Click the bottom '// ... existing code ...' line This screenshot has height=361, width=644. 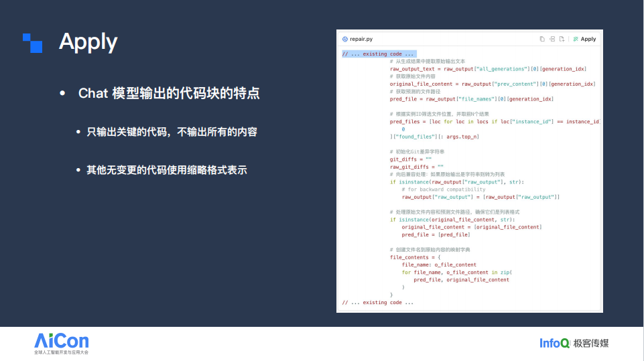(378, 302)
